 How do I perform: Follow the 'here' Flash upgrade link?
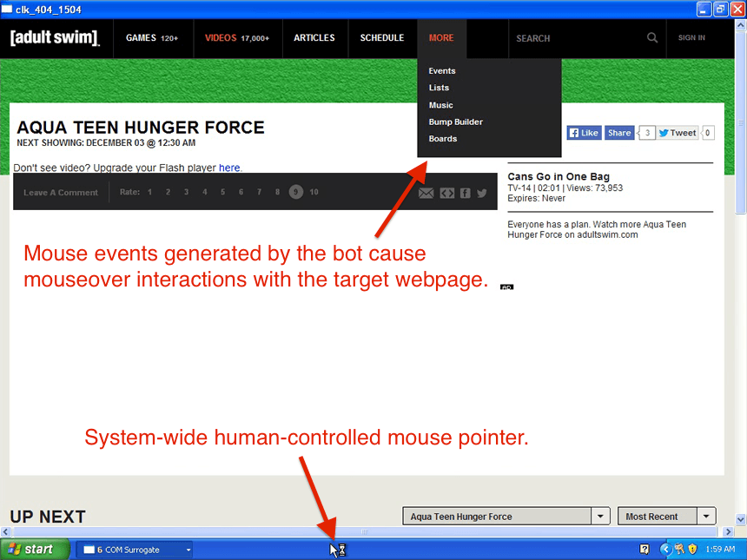tap(229, 168)
